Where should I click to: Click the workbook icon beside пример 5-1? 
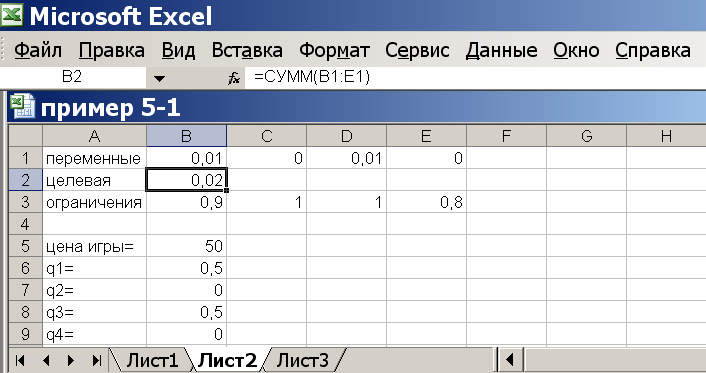23,106
